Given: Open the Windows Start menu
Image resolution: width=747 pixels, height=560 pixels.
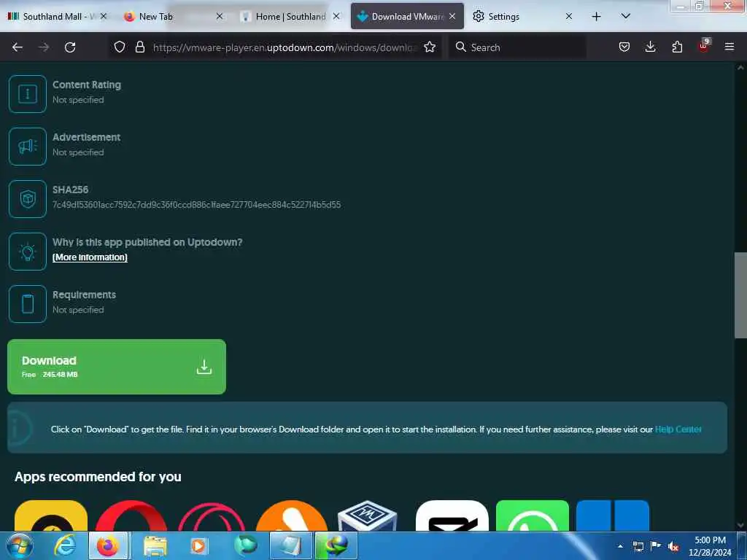Looking at the screenshot, I should [x=20, y=545].
